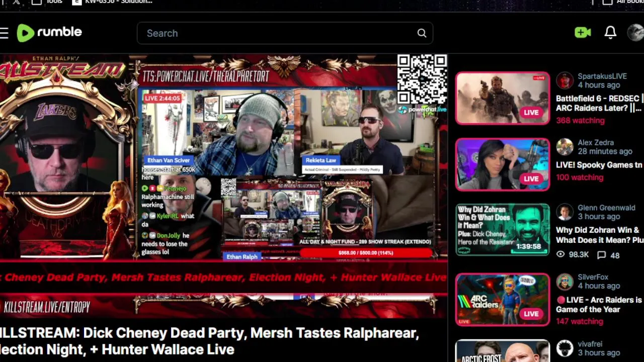Visit Glenn Greenwald channel name
644x362 pixels.
pos(606,208)
